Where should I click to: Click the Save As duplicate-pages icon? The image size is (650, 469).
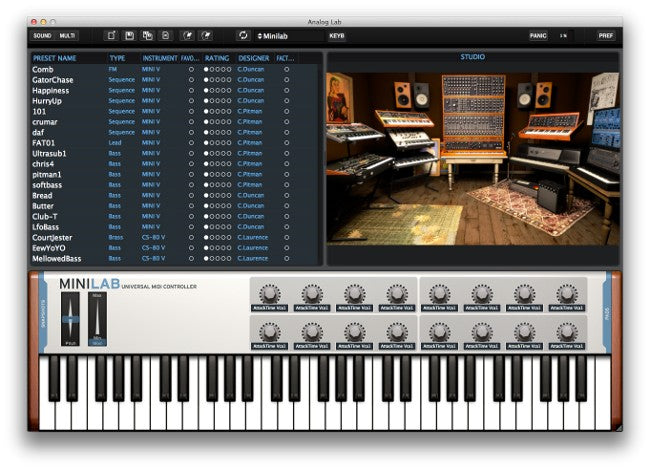click(x=147, y=36)
